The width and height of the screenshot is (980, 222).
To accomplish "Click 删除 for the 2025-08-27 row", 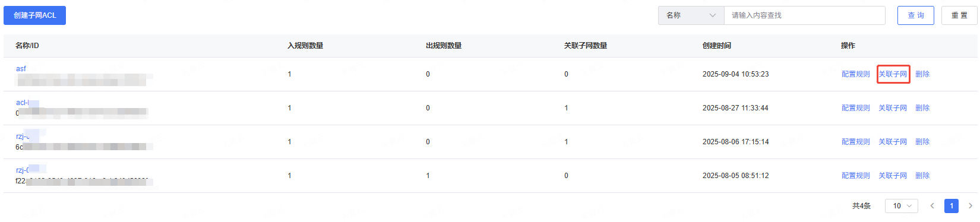I will point(922,108).
